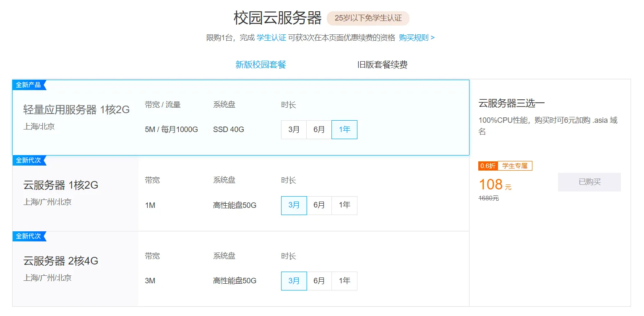Select 3月 duration for 云服务器 2核4G

[294, 281]
